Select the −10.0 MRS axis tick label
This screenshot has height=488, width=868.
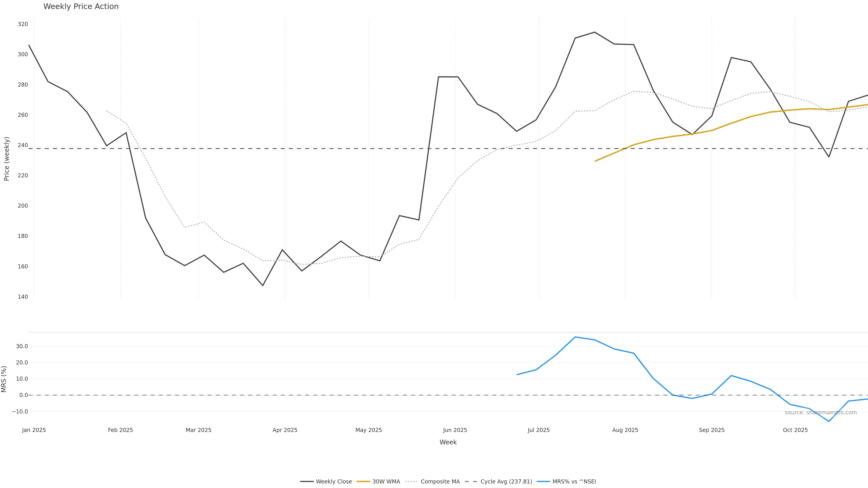20,412
